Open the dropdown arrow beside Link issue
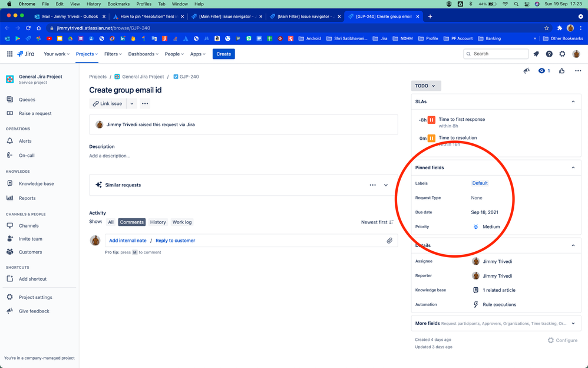588x368 pixels. pyautogui.click(x=131, y=104)
